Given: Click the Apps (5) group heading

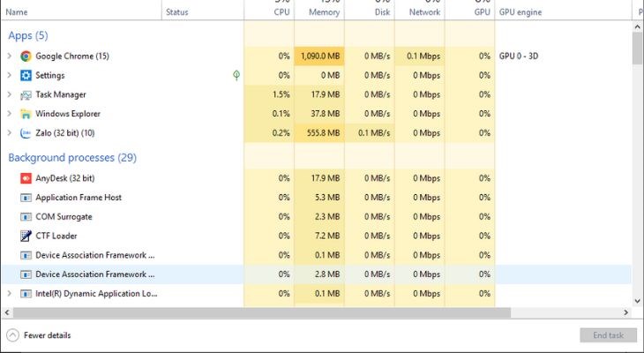Looking at the screenshot, I should [x=28, y=36].
